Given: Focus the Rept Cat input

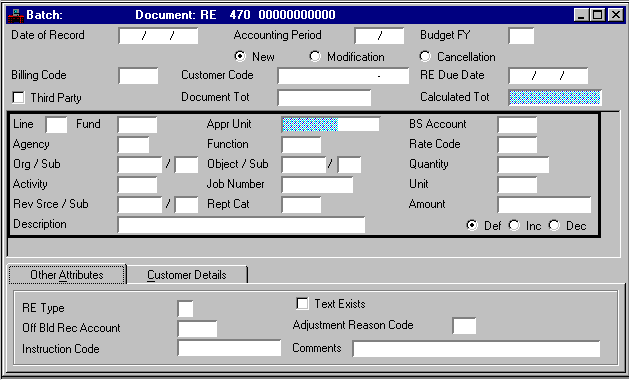Looking at the screenshot, I should click(301, 205).
